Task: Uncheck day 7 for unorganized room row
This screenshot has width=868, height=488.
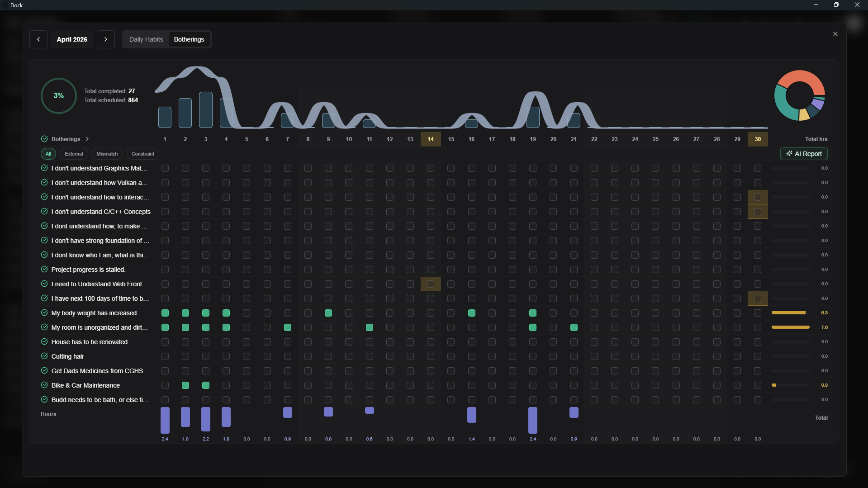Action: tap(288, 327)
